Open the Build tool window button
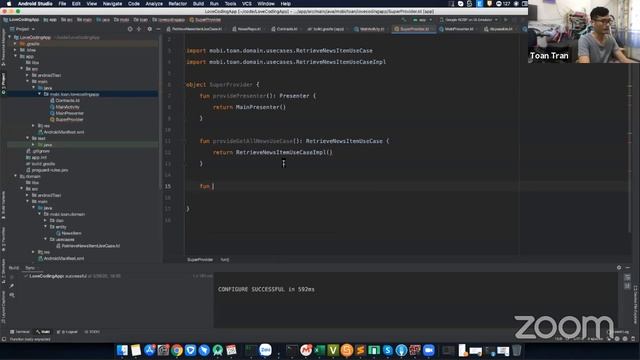 point(43,332)
